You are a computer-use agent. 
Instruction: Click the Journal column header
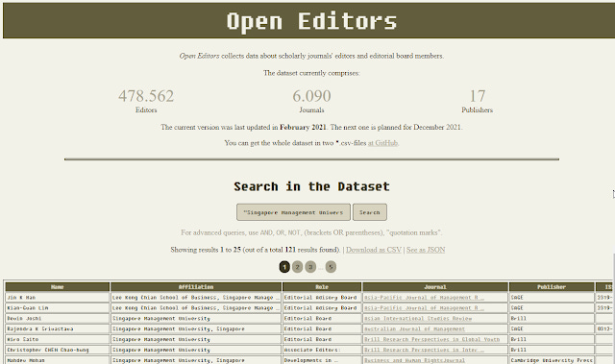click(435, 287)
